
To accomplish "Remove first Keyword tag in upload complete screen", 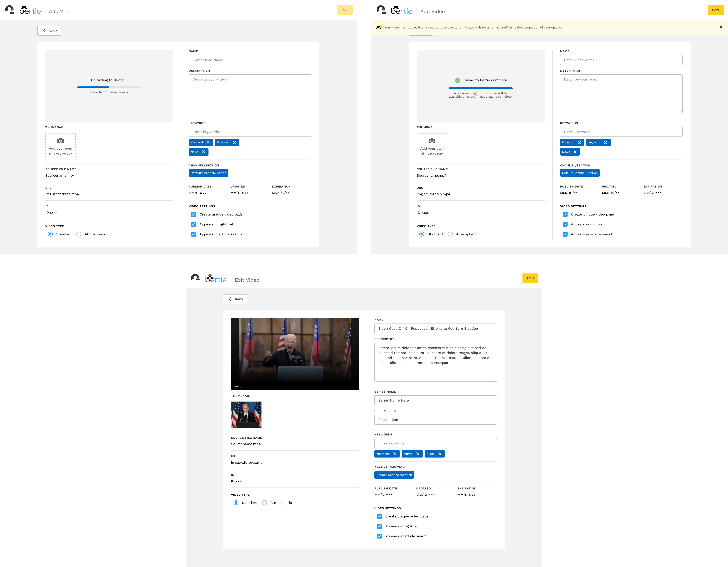I will (579, 142).
